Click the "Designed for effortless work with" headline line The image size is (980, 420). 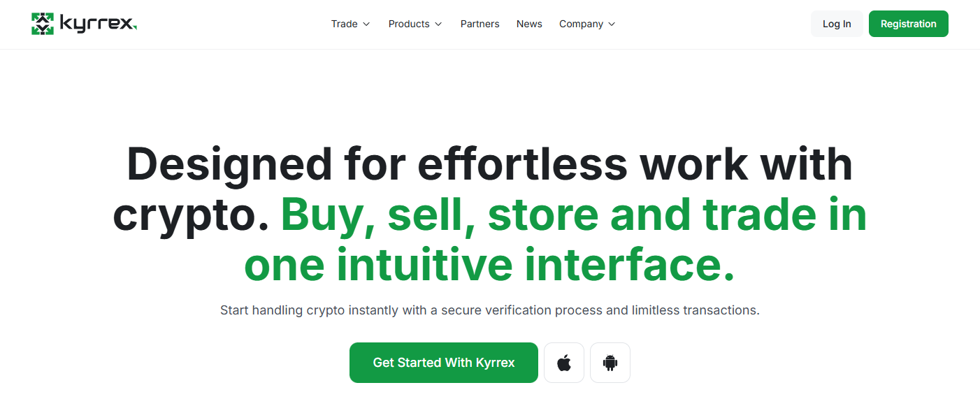(x=489, y=165)
